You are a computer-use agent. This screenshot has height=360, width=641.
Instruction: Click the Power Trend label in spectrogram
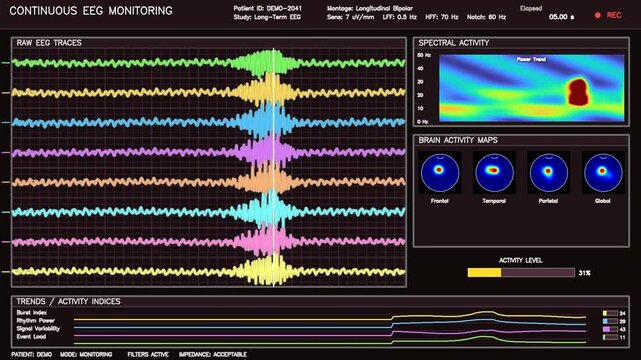531,59
